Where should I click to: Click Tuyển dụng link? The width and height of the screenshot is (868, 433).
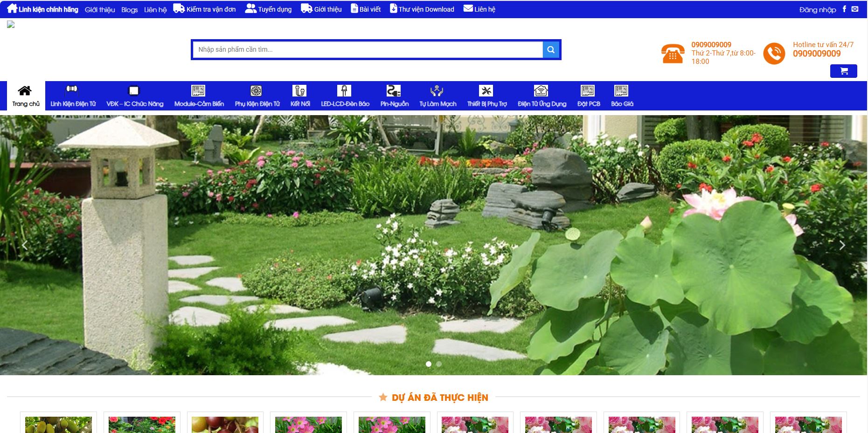tap(275, 9)
